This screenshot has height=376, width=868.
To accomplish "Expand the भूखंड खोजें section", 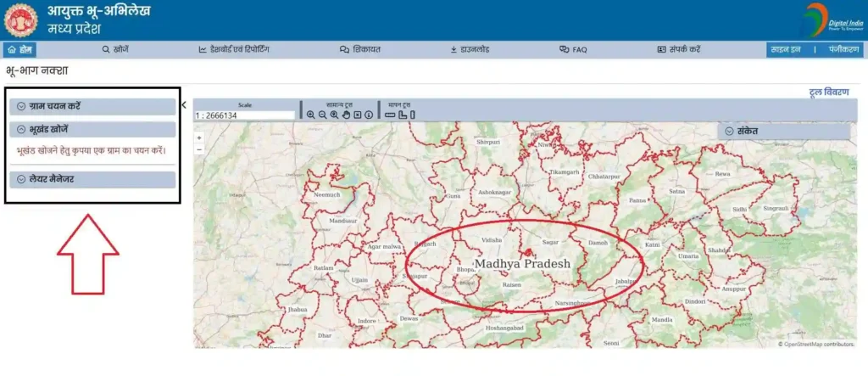I will coord(92,130).
